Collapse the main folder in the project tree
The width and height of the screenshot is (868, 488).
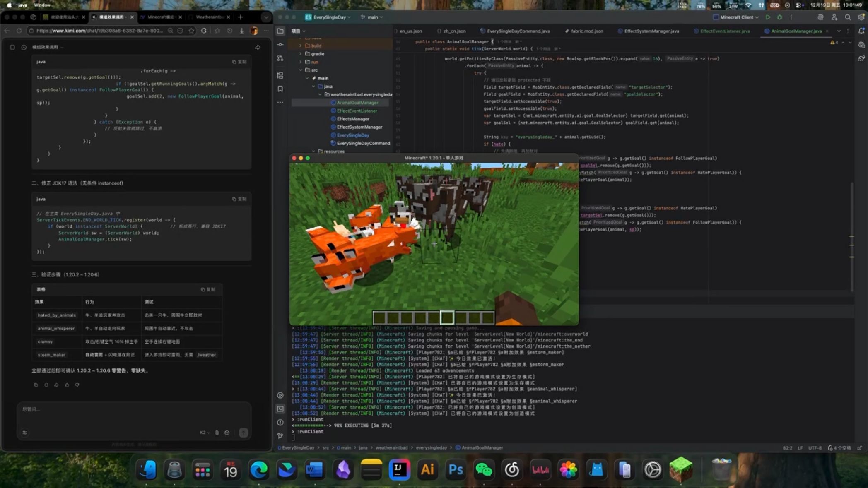307,78
